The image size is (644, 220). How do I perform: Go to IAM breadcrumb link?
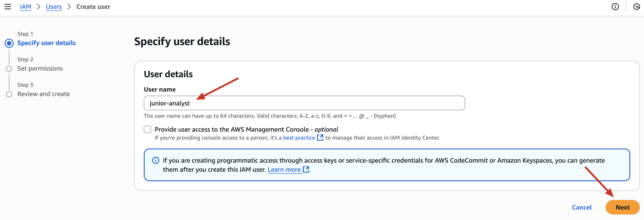(26, 7)
